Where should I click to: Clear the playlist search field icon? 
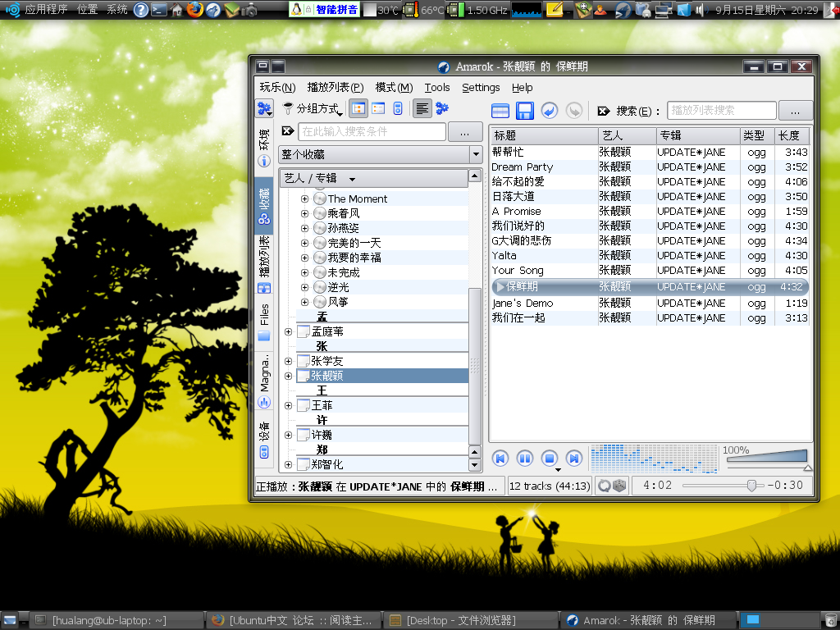pos(604,111)
